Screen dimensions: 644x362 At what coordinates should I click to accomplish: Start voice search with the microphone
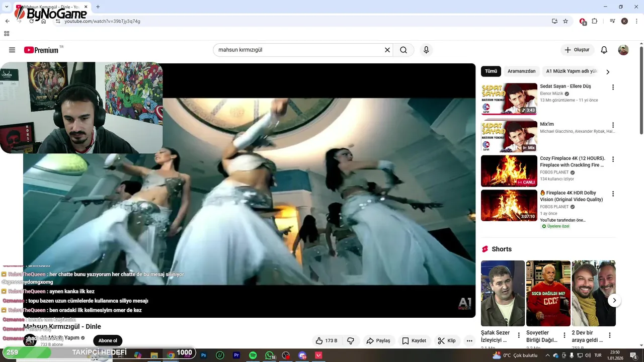tap(426, 50)
